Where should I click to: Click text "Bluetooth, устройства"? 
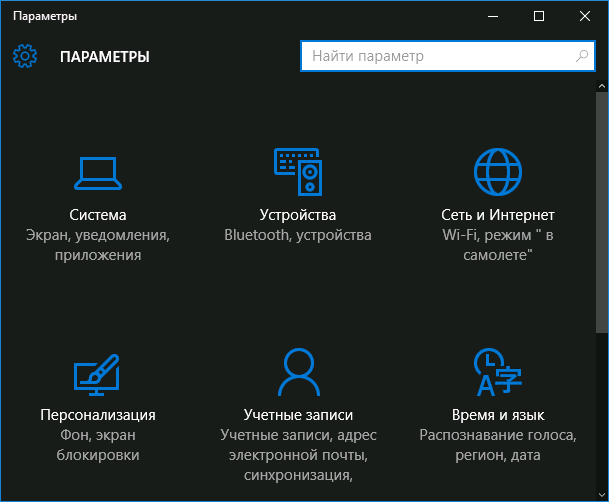point(298,235)
